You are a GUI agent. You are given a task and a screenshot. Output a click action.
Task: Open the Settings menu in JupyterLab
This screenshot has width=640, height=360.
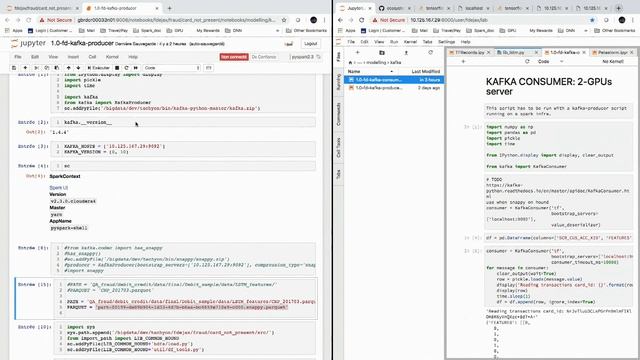[x=447, y=42]
